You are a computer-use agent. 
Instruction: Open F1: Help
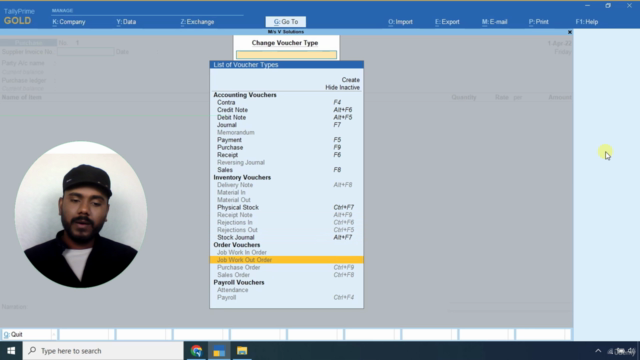(587, 22)
